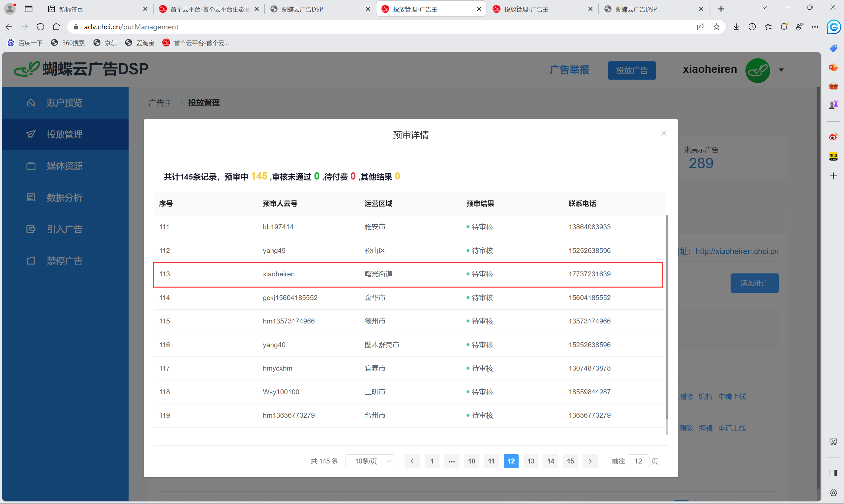
Task: Open the browser history icon
Action: [752, 27]
